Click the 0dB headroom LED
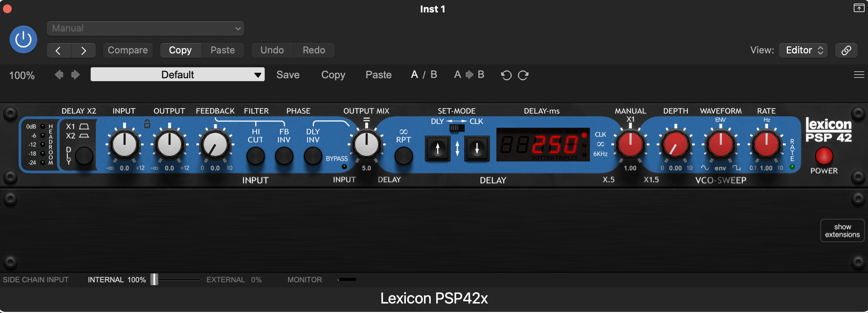This screenshot has width=868, height=313. coord(43,126)
